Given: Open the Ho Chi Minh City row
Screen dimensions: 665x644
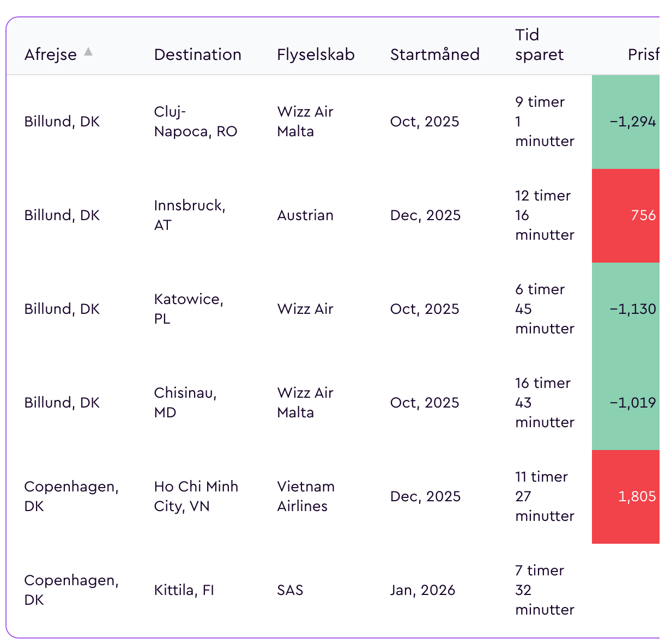Looking at the screenshot, I should click(196, 496).
